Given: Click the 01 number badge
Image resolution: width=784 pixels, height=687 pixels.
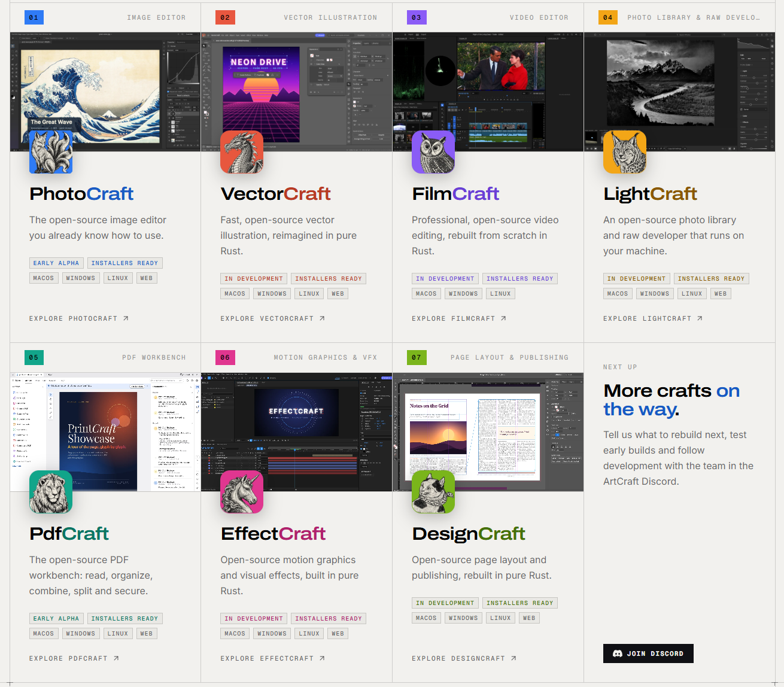Looking at the screenshot, I should click(x=34, y=17).
